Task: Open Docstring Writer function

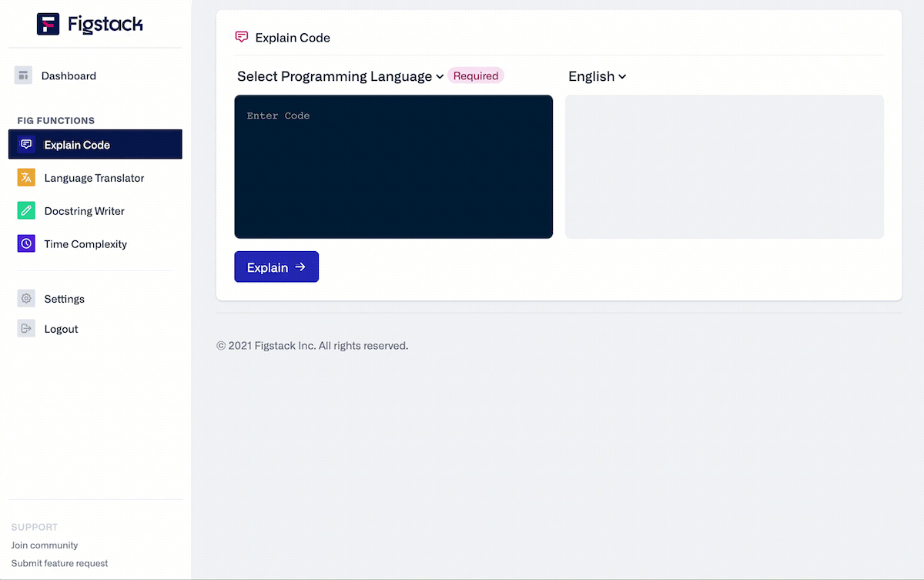Action: (x=84, y=211)
